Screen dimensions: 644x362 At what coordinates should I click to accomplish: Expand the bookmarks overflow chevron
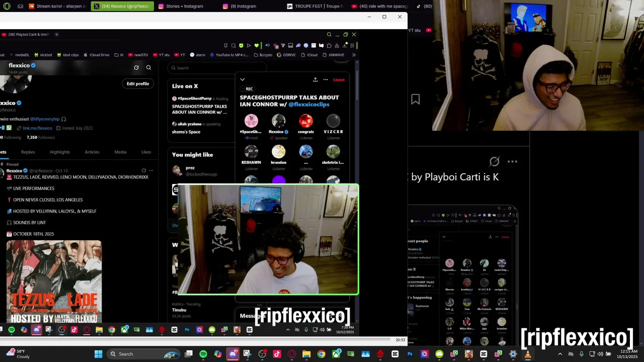(354, 55)
